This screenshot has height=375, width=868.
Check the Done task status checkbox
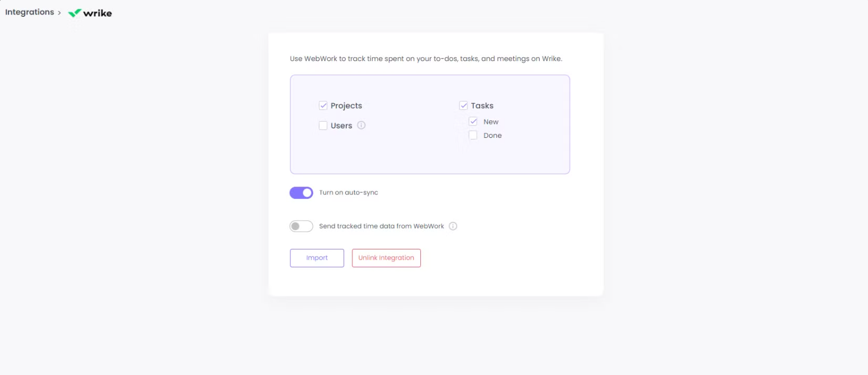[x=473, y=135]
